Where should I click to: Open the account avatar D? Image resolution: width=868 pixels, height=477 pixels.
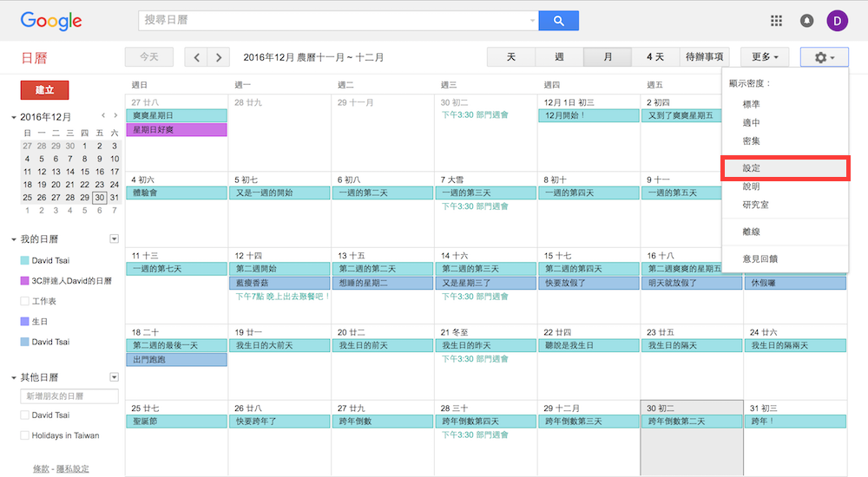click(837, 21)
